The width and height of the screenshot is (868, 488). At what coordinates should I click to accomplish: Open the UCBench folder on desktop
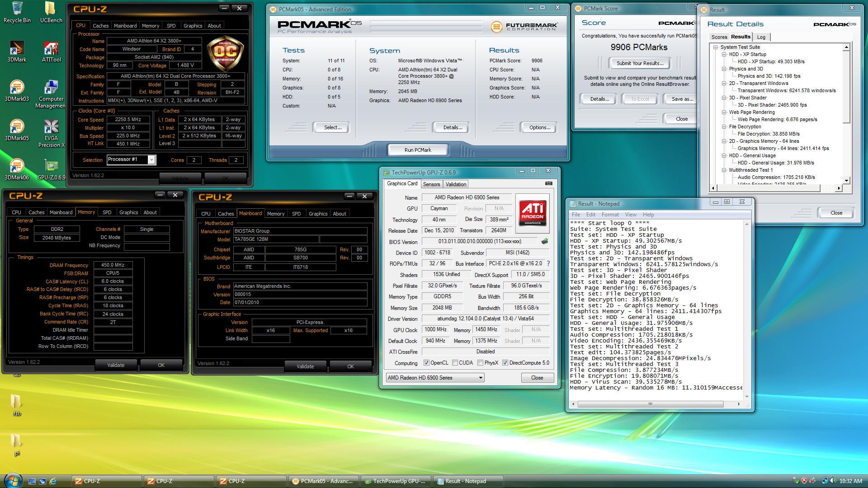pyautogui.click(x=51, y=13)
